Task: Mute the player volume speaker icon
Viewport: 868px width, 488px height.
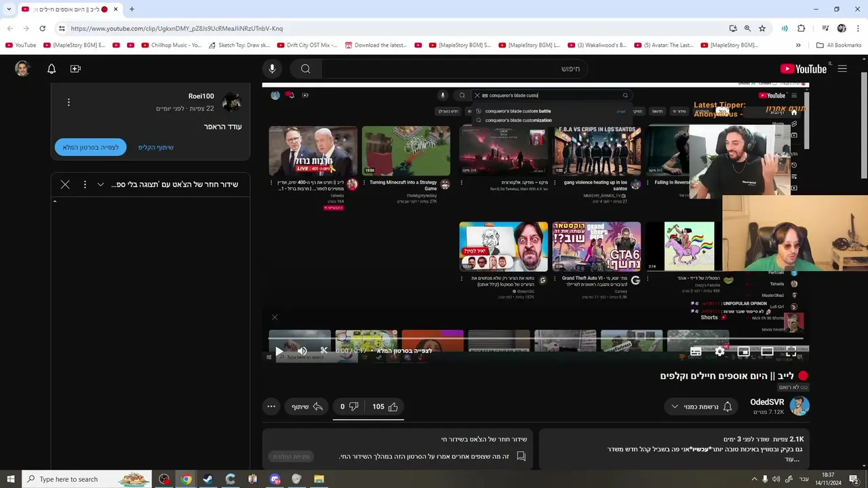Action: coord(302,351)
